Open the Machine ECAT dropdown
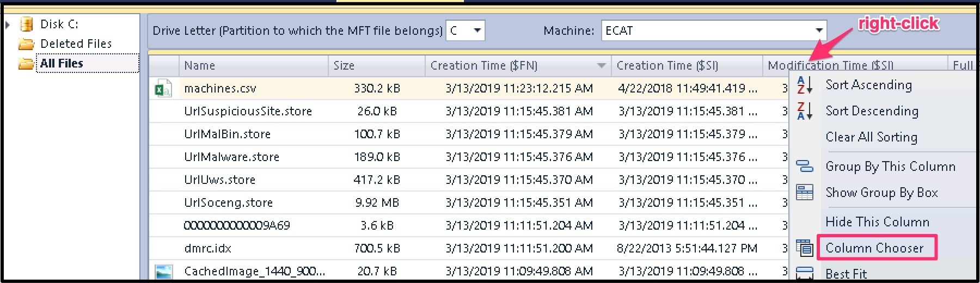980x283 pixels. click(x=818, y=30)
